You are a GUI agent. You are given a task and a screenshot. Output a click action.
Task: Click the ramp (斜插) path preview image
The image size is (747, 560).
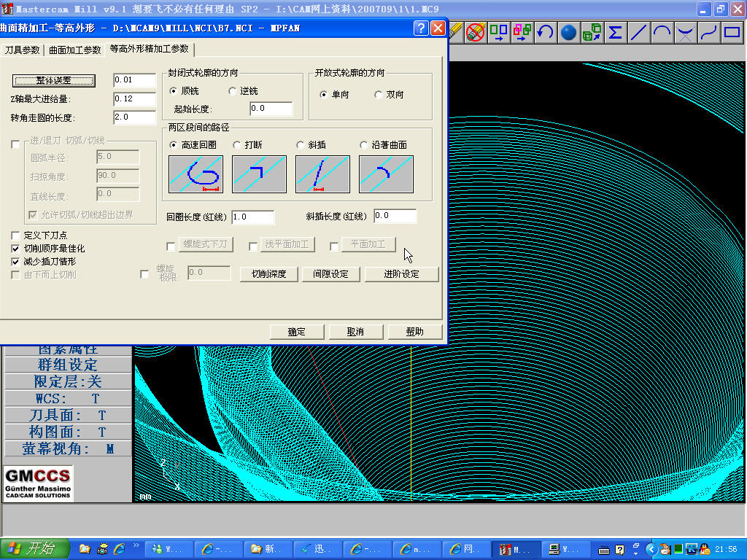(x=322, y=174)
